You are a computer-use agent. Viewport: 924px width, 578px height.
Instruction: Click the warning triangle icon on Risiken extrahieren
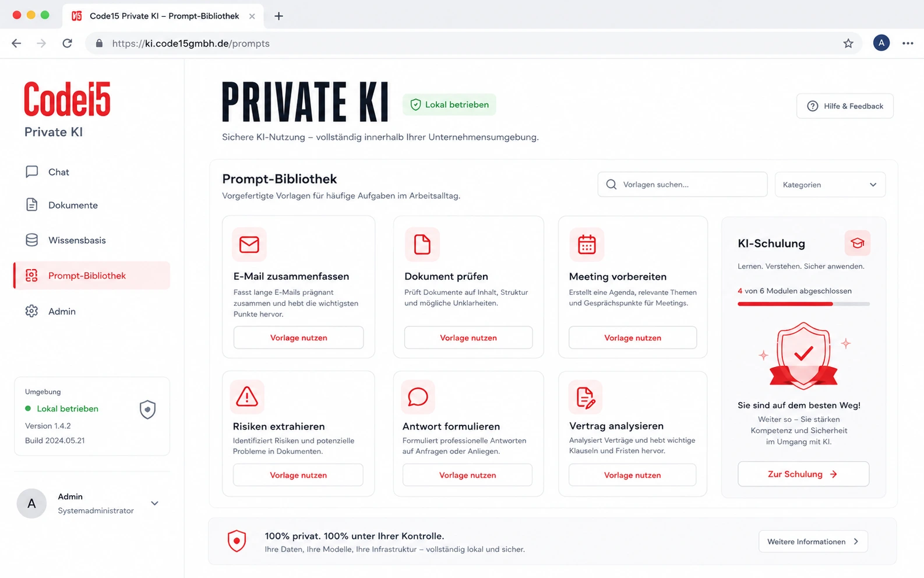(247, 397)
